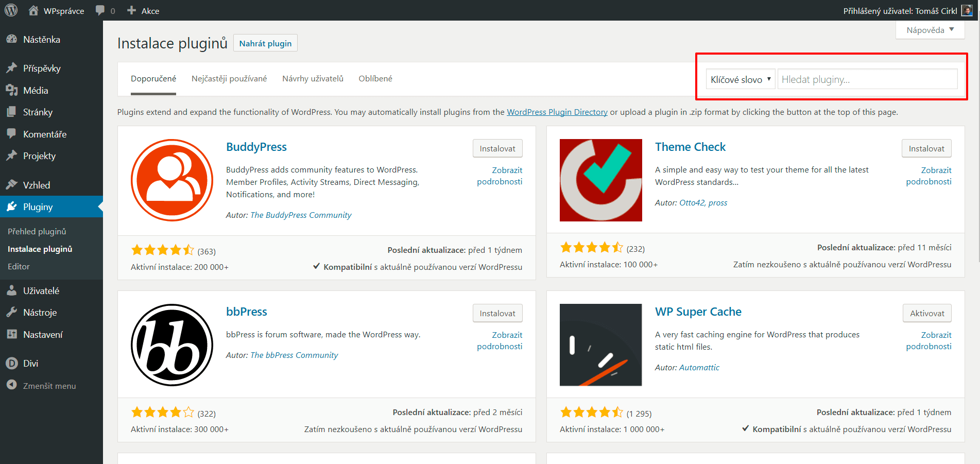
Task: Switch to the Oblíbené tab
Action: [375, 79]
